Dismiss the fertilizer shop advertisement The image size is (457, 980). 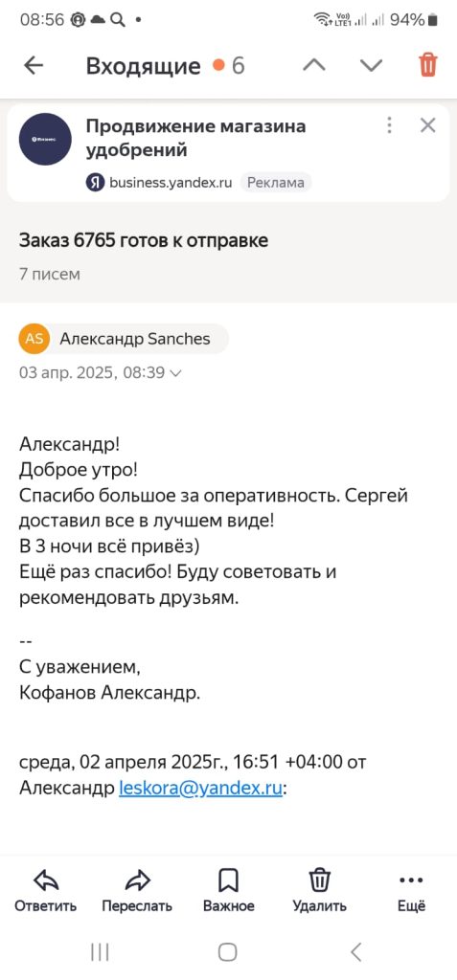427,125
